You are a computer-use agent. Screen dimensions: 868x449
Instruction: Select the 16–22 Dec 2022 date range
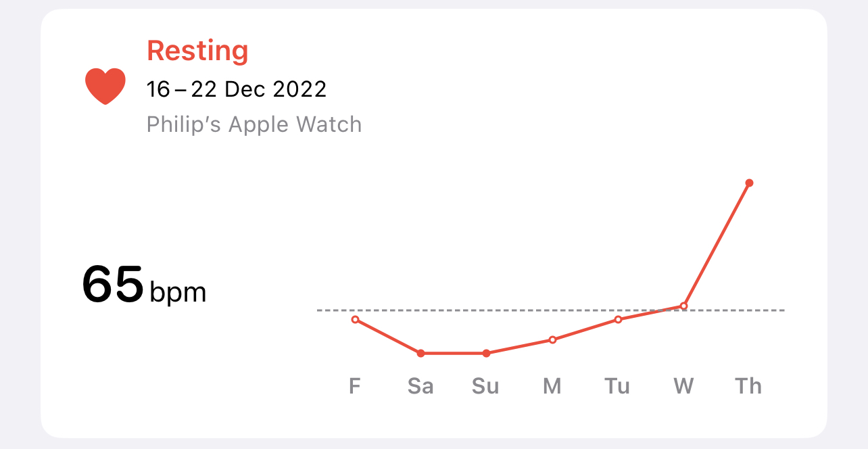coord(237,89)
